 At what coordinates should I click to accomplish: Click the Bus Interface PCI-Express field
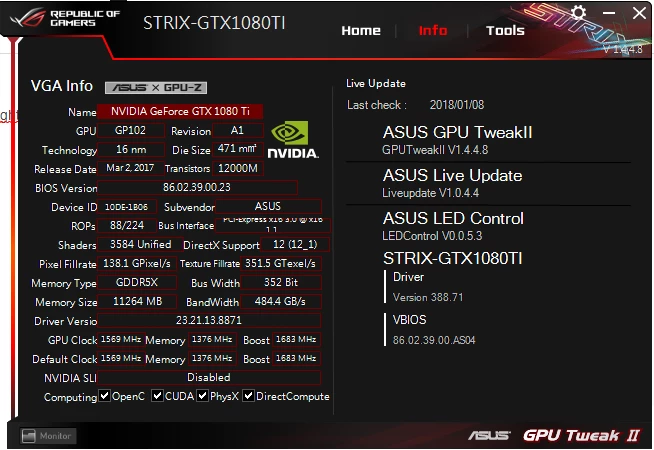click(x=272, y=225)
